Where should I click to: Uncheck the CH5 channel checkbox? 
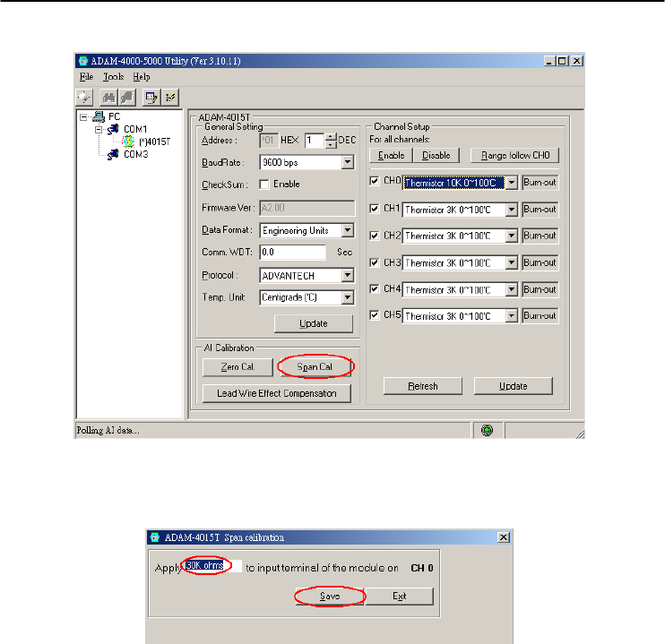click(374, 315)
